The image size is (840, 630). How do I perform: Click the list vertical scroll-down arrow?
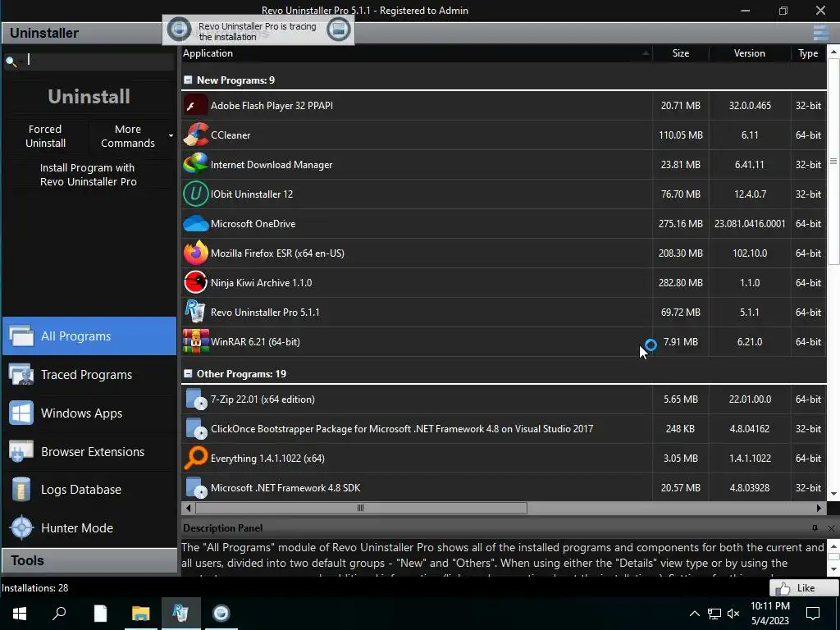[833, 494]
